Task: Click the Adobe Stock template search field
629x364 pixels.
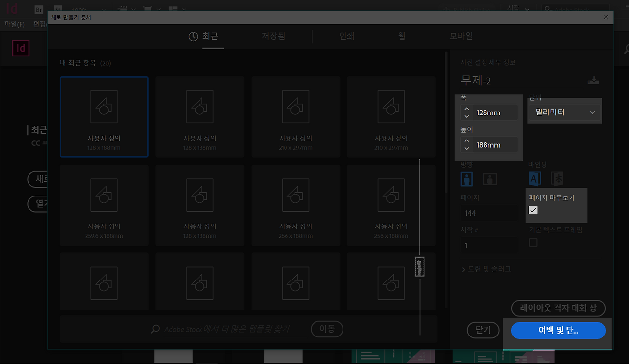Action: [226, 329]
